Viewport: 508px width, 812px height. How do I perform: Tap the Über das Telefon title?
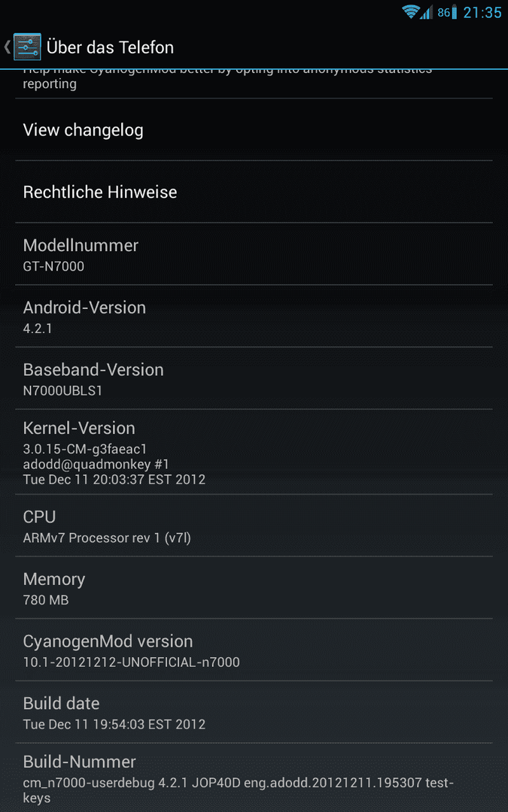pos(110,47)
